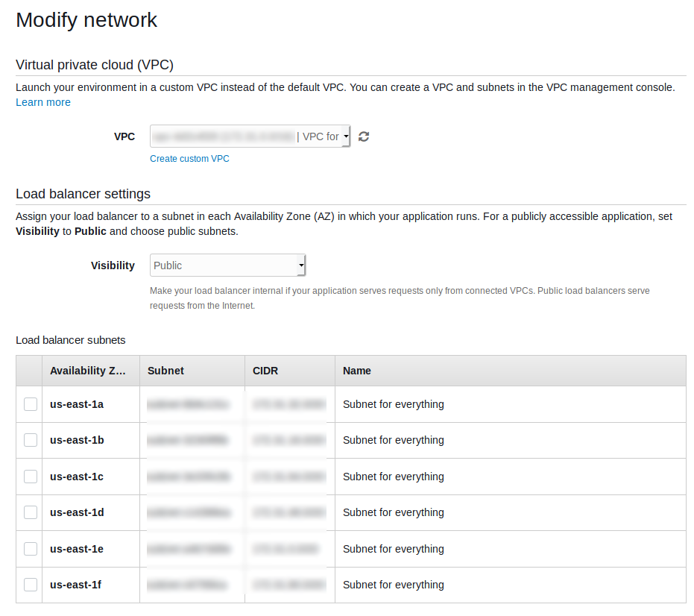The height and width of the screenshot is (616, 694).
Task: Click the VPC field label
Action: [124, 136]
